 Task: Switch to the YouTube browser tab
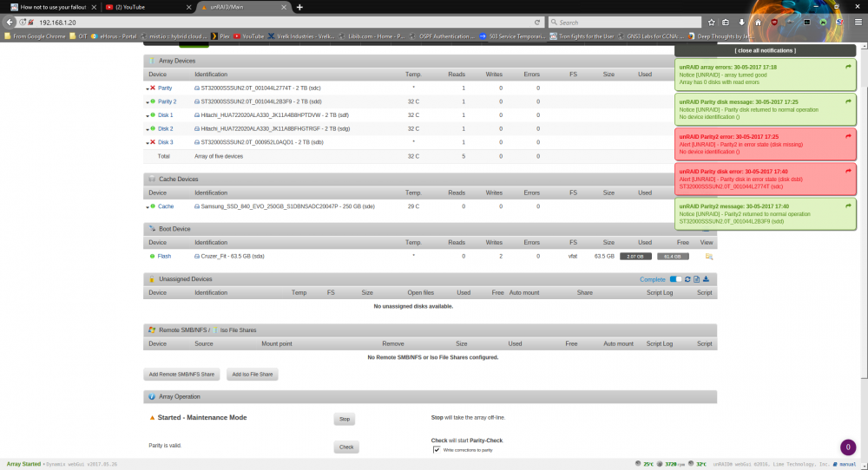pyautogui.click(x=147, y=7)
